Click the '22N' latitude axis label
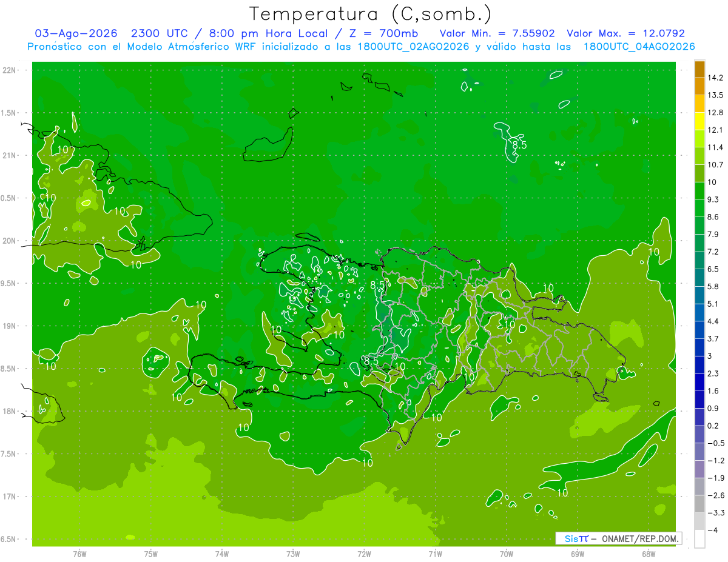Screen dimensions: 728x562 click(10, 70)
